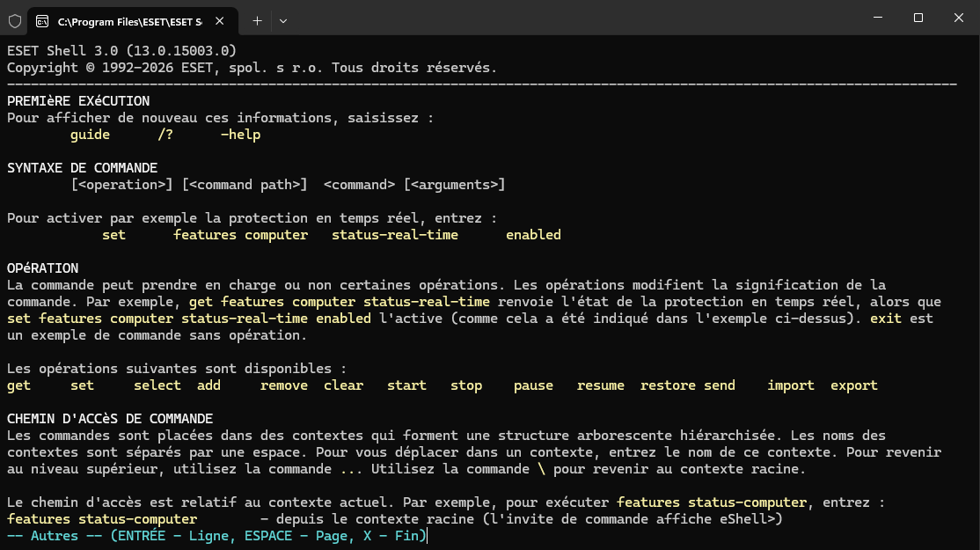This screenshot has width=980, height=550.
Task: Click the 'stop' operation in the list
Action: pos(466,385)
